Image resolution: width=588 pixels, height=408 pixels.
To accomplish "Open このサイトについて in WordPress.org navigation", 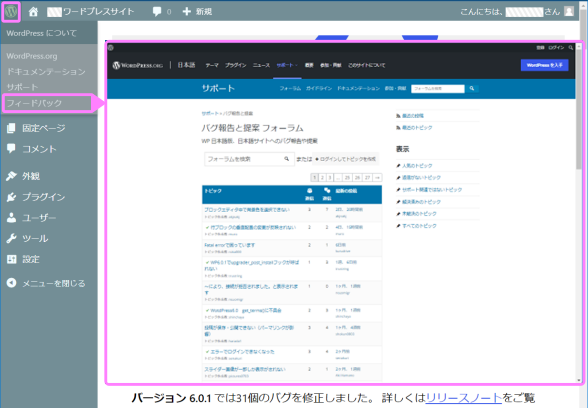I will (x=366, y=65).
